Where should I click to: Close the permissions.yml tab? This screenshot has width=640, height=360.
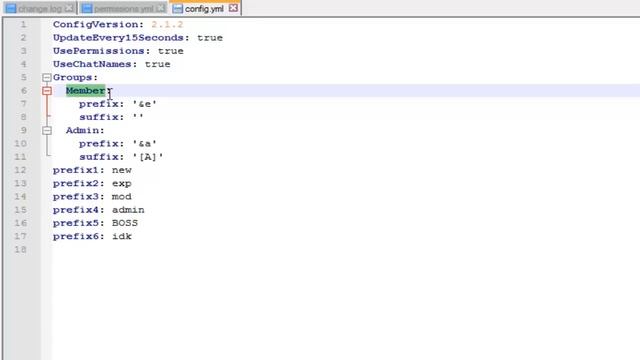(x=161, y=8)
